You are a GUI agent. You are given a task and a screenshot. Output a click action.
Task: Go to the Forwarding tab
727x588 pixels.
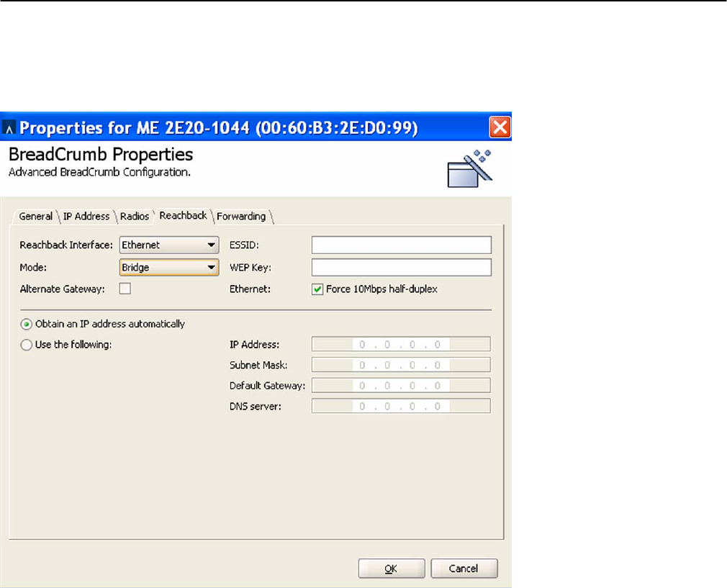point(241,217)
